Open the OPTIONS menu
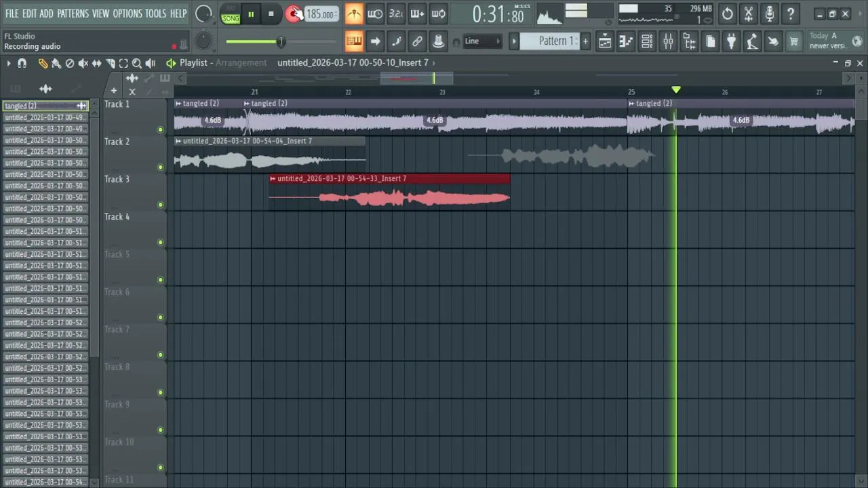The width and height of the screenshot is (868, 488). pyautogui.click(x=127, y=14)
